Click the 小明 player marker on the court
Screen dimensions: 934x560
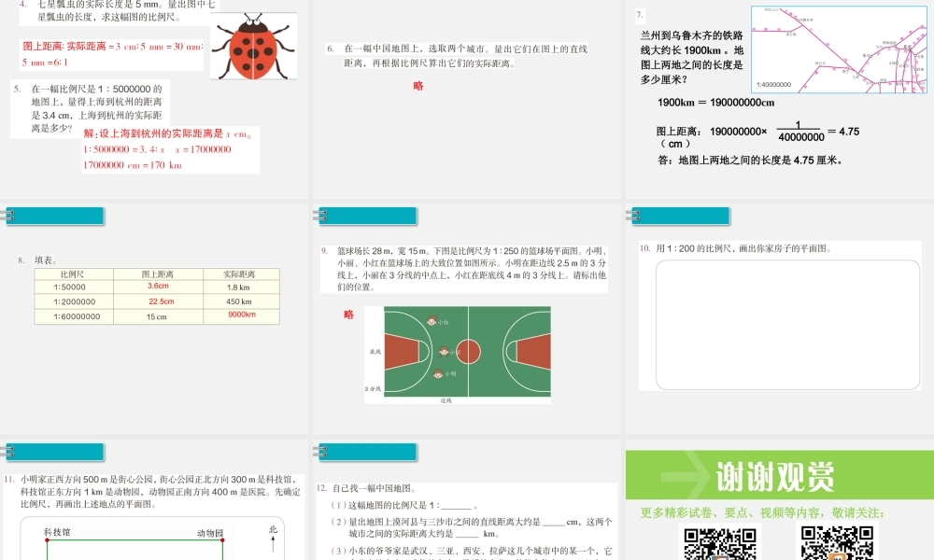(x=438, y=374)
